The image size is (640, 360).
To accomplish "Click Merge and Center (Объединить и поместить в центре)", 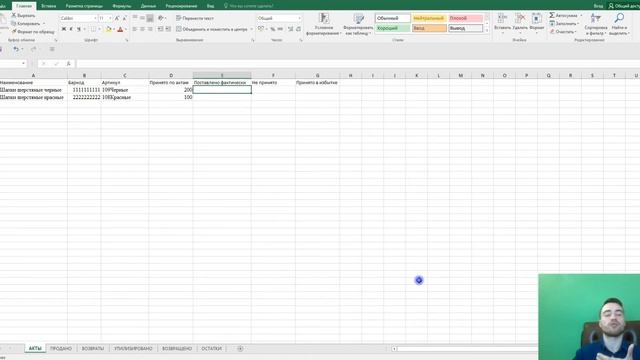I will (x=211, y=29).
